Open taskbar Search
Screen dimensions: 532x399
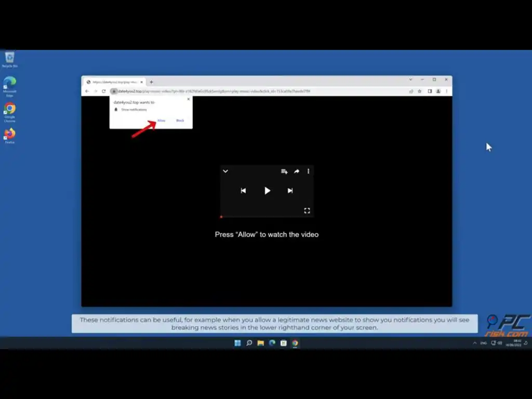249,343
